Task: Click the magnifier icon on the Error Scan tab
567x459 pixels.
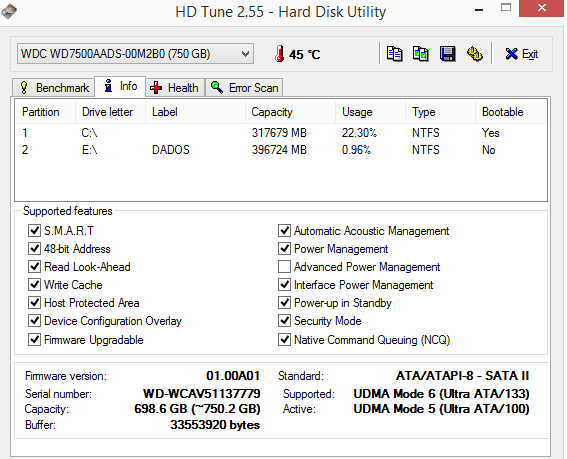Action: tap(217, 87)
